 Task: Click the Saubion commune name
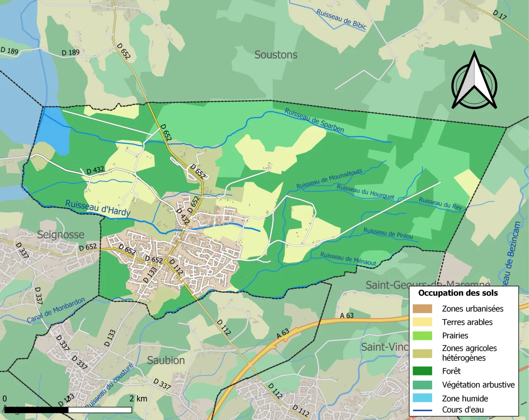click(166, 361)
